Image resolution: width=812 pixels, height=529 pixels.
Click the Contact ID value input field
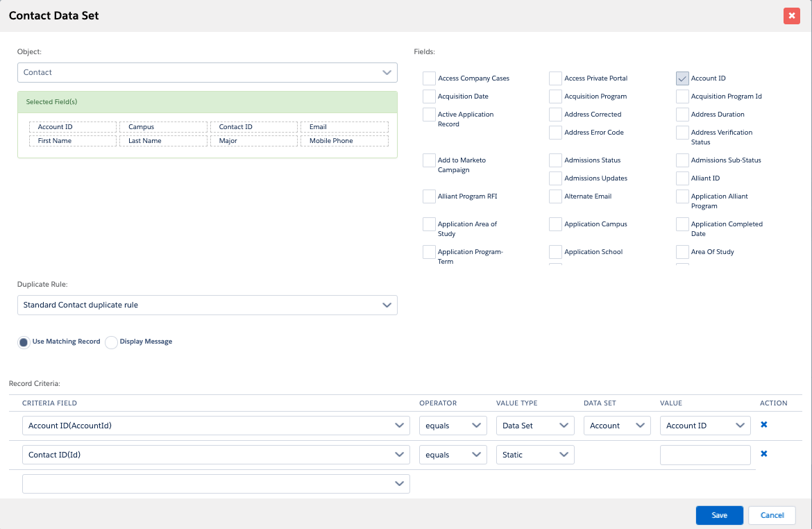[705, 455]
